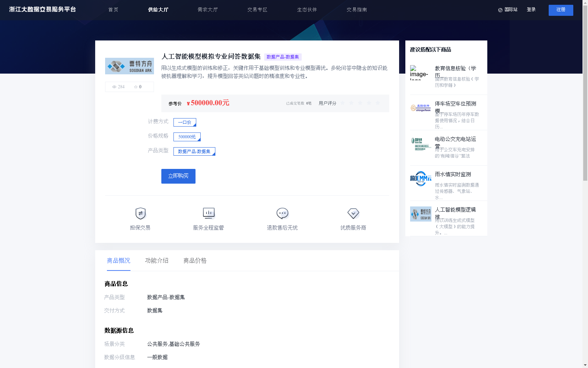
Task: Click the eye views icon showing 284
Action: tap(114, 87)
